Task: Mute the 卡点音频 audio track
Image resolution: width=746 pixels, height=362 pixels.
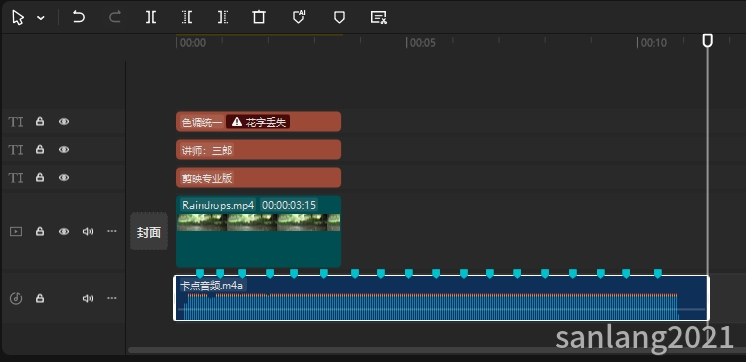Action: pos(88,298)
